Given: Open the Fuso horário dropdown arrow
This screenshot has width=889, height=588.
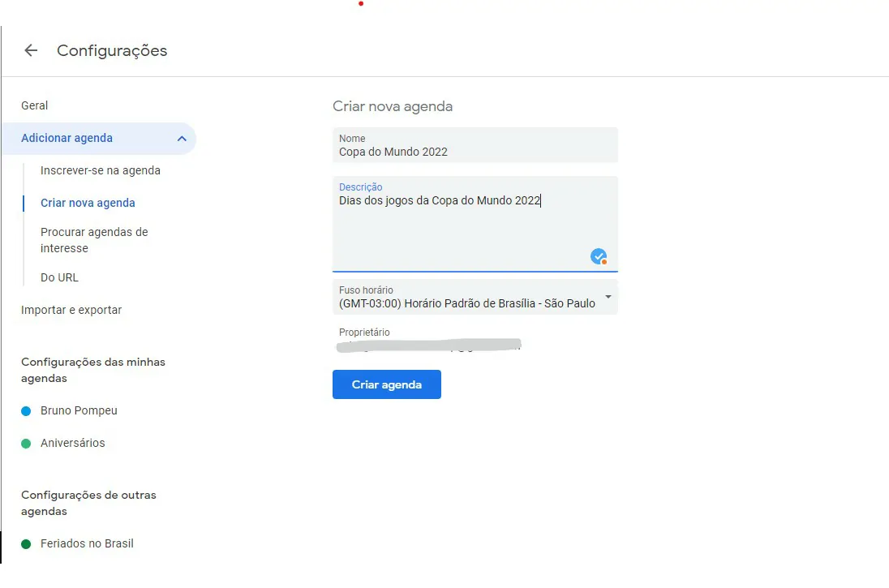Looking at the screenshot, I should 608,297.
